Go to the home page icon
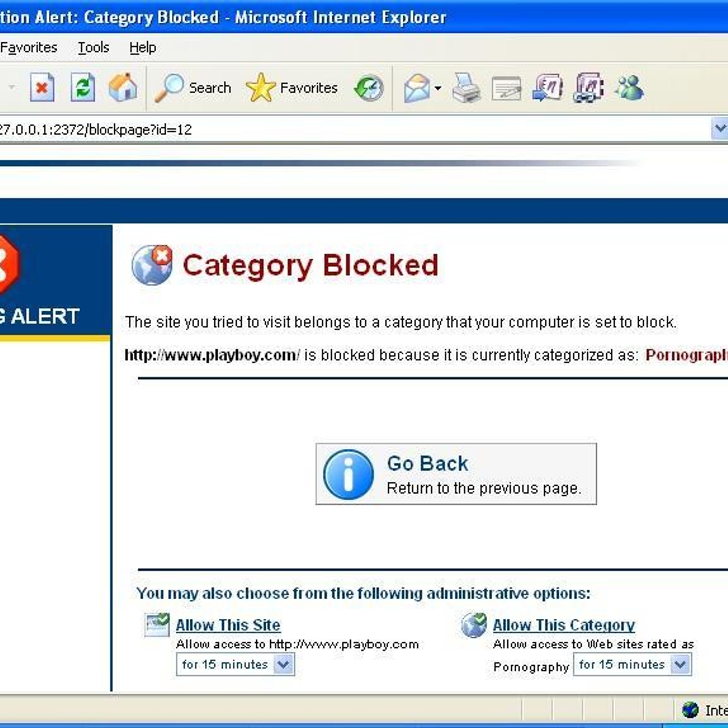This screenshot has width=728, height=728. pyautogui.click(x=123, y=87)
